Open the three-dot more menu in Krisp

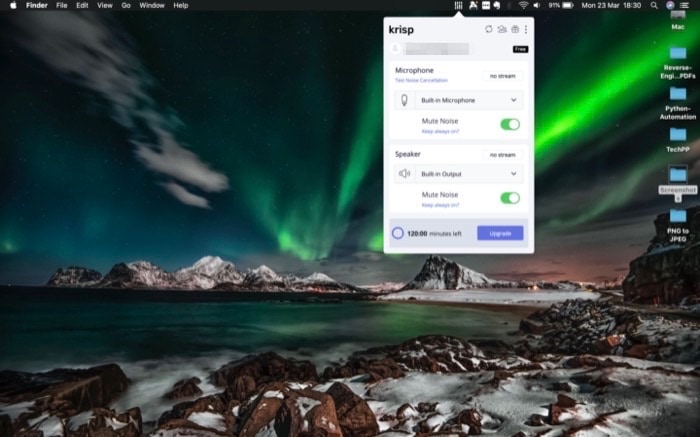click(x=526, y=29)
